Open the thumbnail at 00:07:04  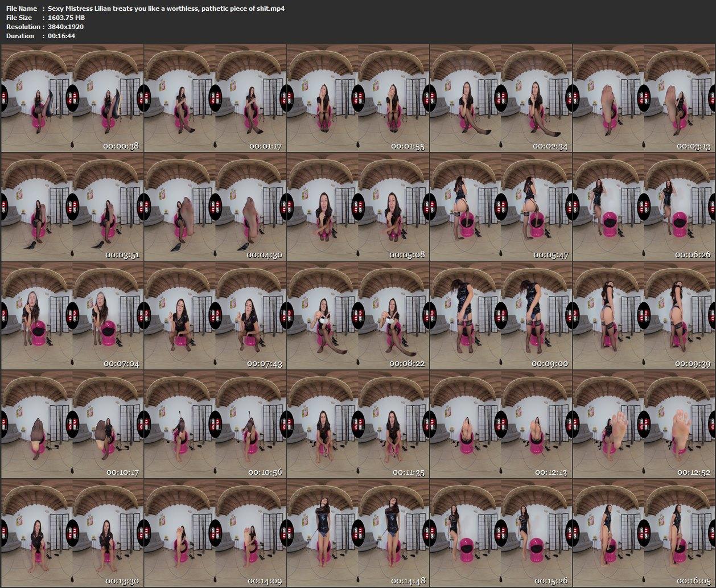(72, 316)
